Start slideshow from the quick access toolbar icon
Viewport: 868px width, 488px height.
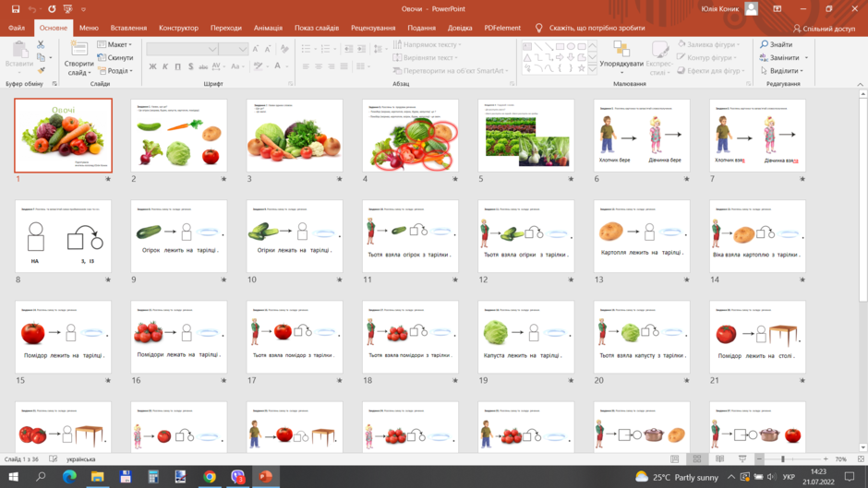tap(68, 9)
